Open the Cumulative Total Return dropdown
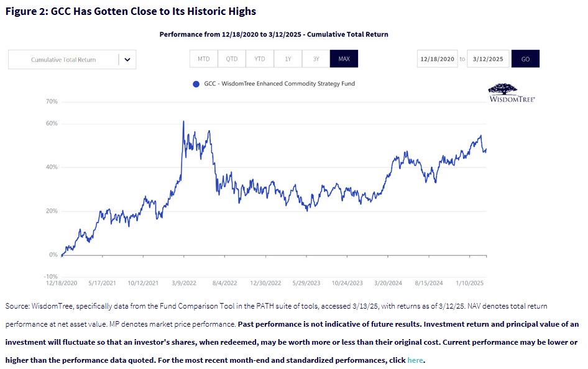Screen dimensions: 588x369 [x=71, y=58]
